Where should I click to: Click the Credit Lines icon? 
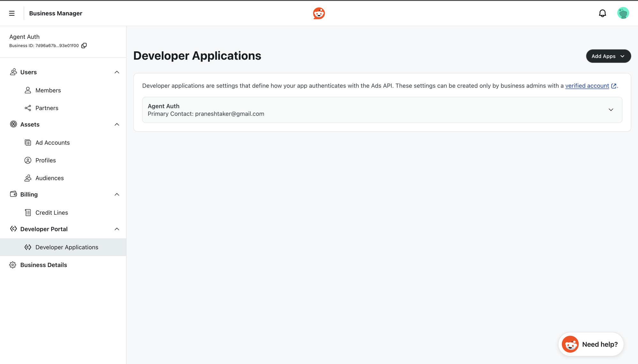(28, 213)
